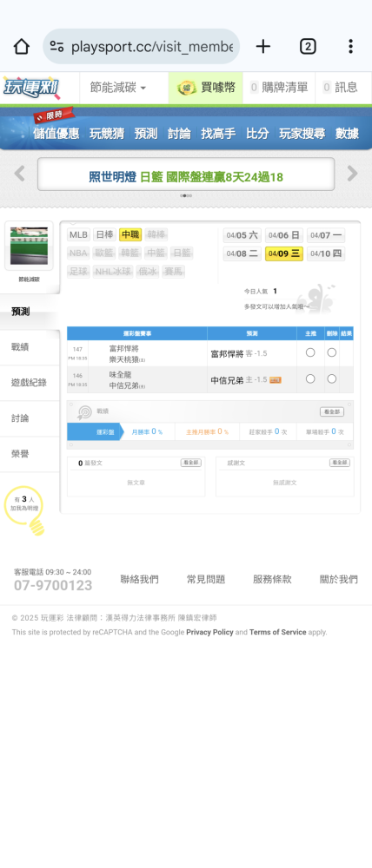Select 足球 league filter
372x868 pixels.
click(x=78, y=271)
